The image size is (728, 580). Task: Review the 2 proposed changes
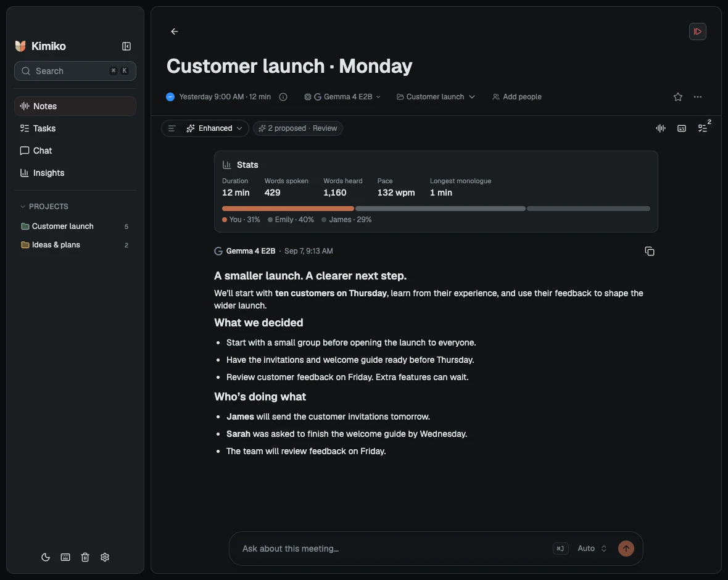tap(297, 128)
